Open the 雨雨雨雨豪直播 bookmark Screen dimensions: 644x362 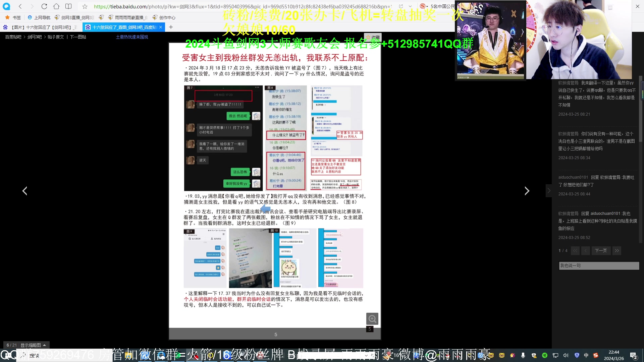tap(128, 17)
